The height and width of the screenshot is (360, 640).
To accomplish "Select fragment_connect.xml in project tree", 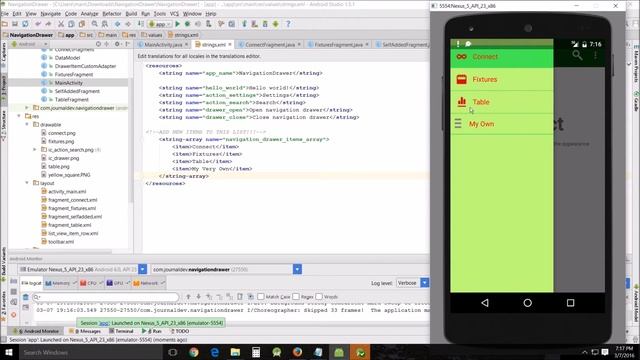I will (x=73, y=200).
